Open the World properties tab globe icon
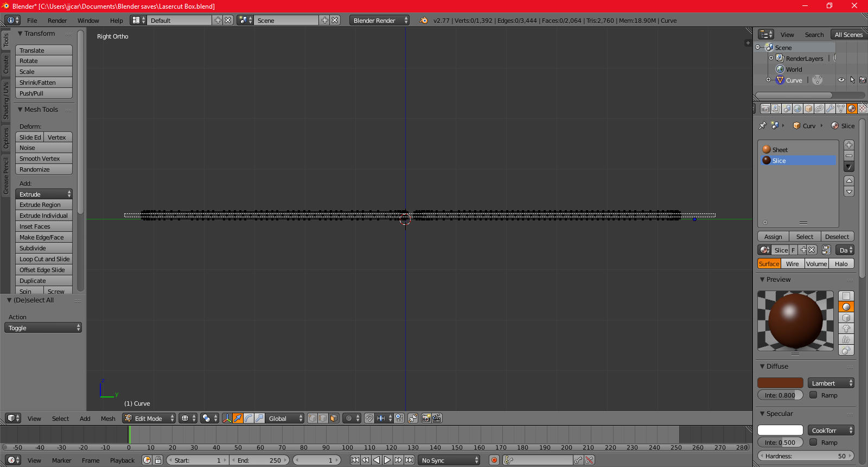This screenshot has height=467, width=868. point(797,109)
